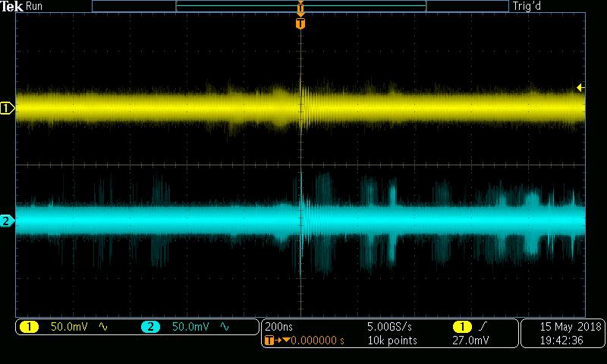Click channel 1 AC coupling symbol

pos(103,327)
